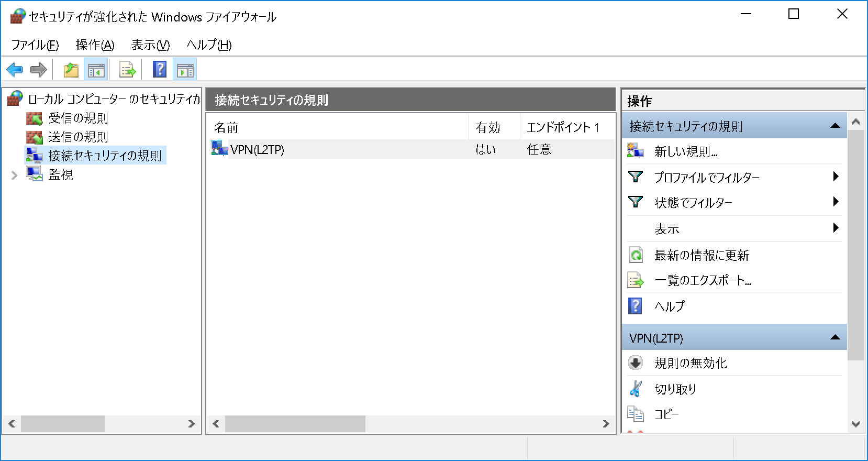Click the 状態でフィルター funnel icon
This screenshot has width=868, height=461.
[x=635, y=202]
